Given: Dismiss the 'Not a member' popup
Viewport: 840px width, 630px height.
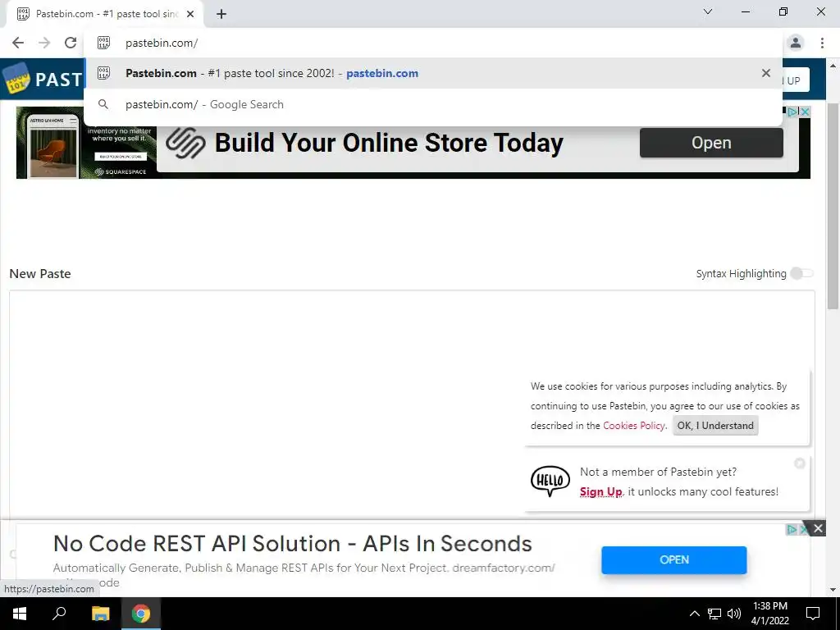Looking at the screenshot, I should point(799,463).
